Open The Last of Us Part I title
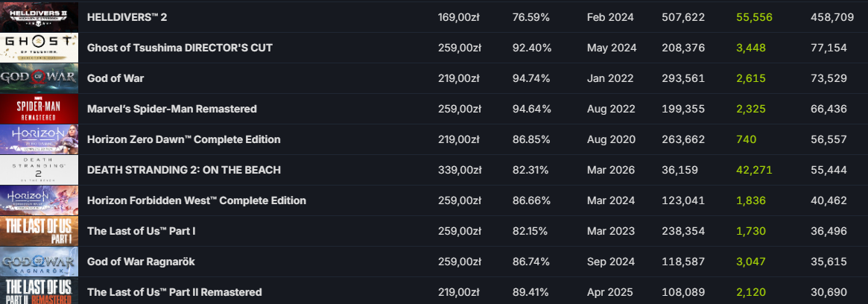The image size is (868, 304). (x=141, y=231)
